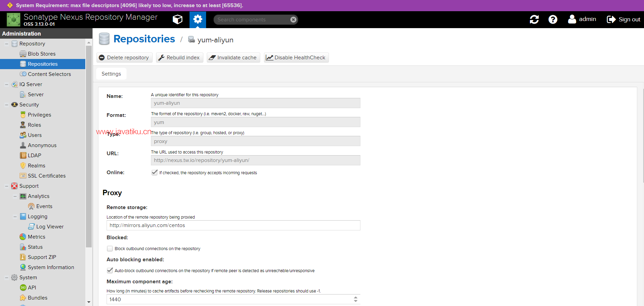Viewport: 644px width, 306px height.
Task: Click sidebar scrollbar up arrow
Action: point(89,43)
